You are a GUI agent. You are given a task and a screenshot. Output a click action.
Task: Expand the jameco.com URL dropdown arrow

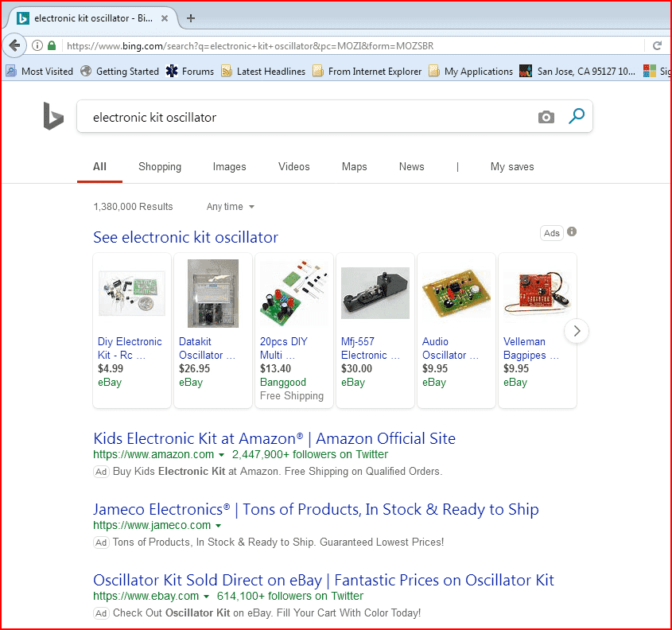[x=218, y=526]
